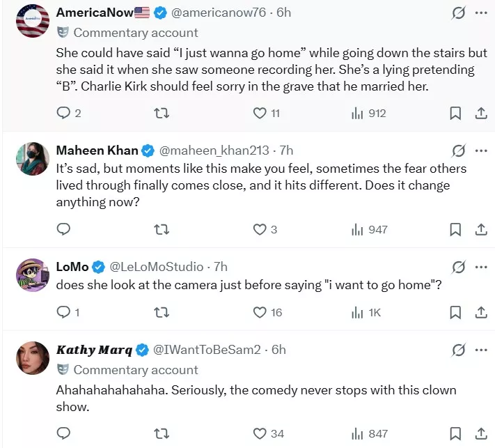Open more options menu on LoMo's tweet
Viewport: 495px width, 448px height.
[481, 267]
